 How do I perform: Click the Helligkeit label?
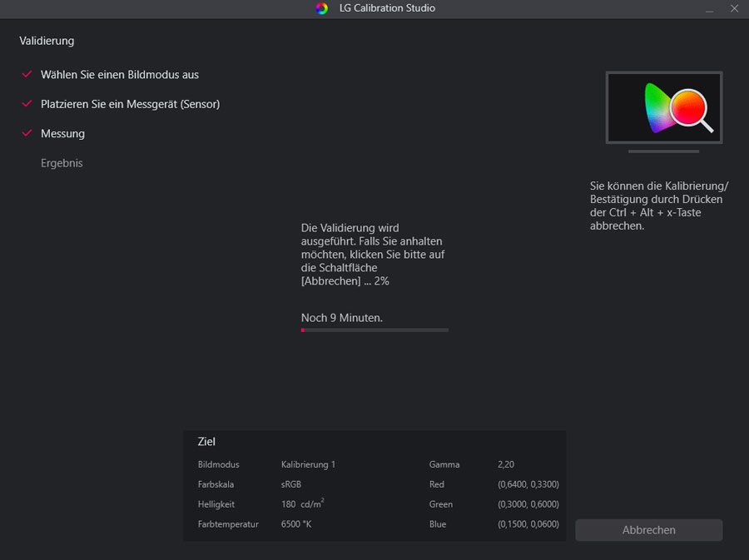point(216,504)
